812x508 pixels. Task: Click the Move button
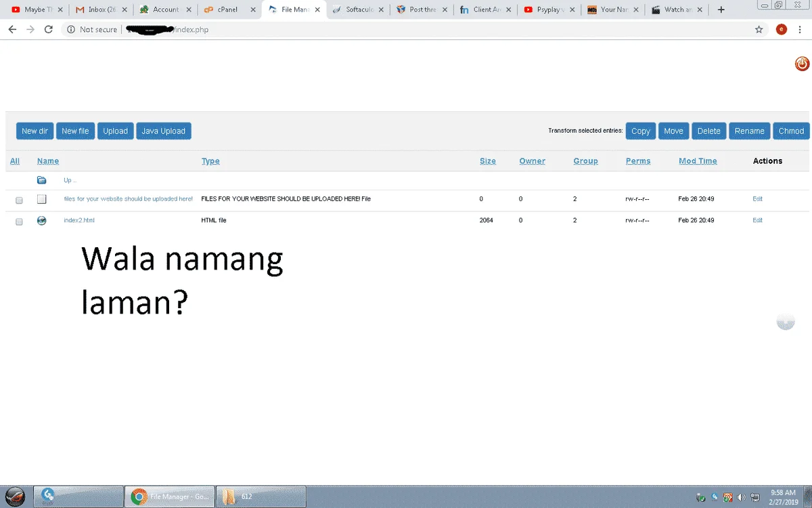tap(673, 131)
